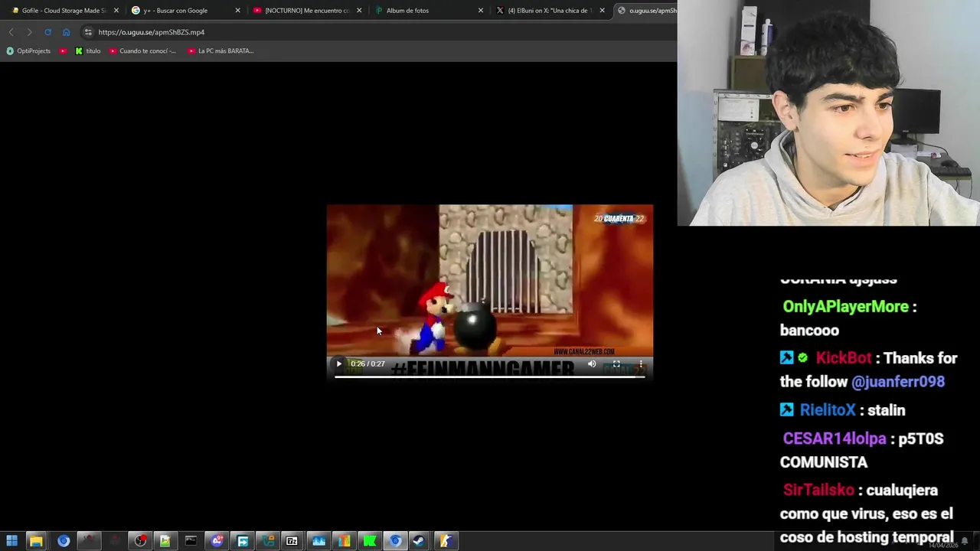Select the o.uguu.se video tab
Image resolution: width=980 pixels, height=551 pixels.
(x=645, y=11)
